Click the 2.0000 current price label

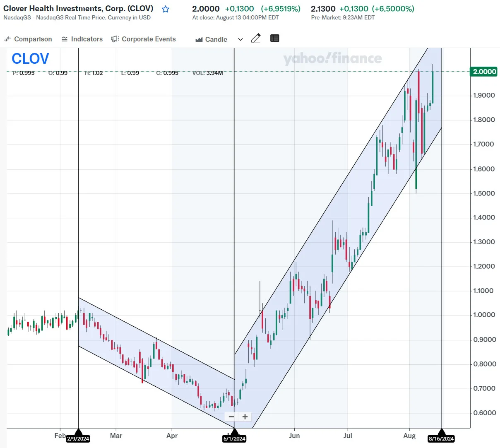coord(484,72)
